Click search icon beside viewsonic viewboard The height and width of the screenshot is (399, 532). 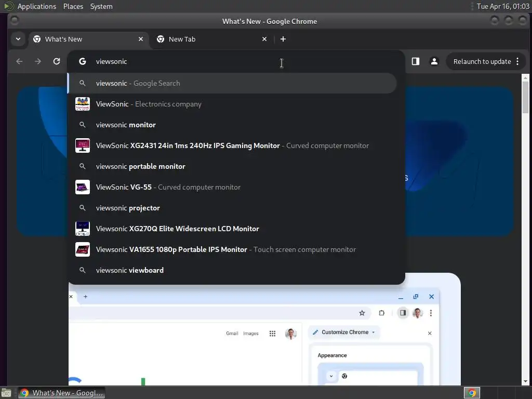[x=83, y=270]
